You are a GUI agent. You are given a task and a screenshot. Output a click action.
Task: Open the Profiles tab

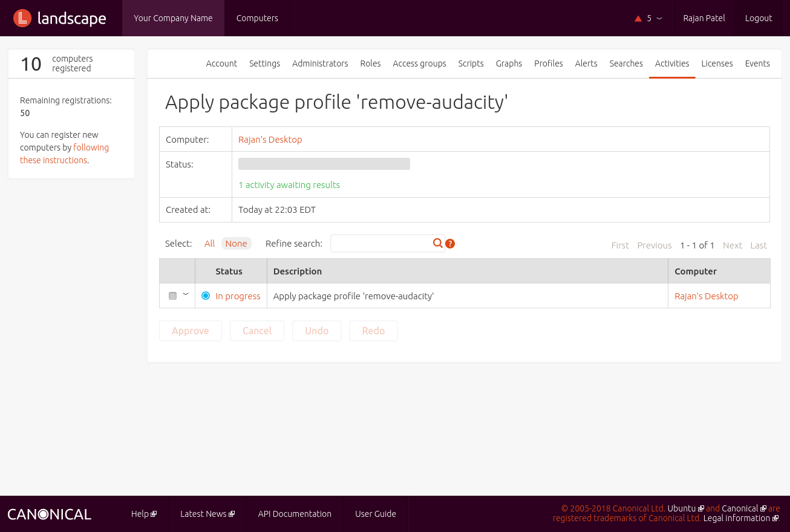[x=549, y=63]
